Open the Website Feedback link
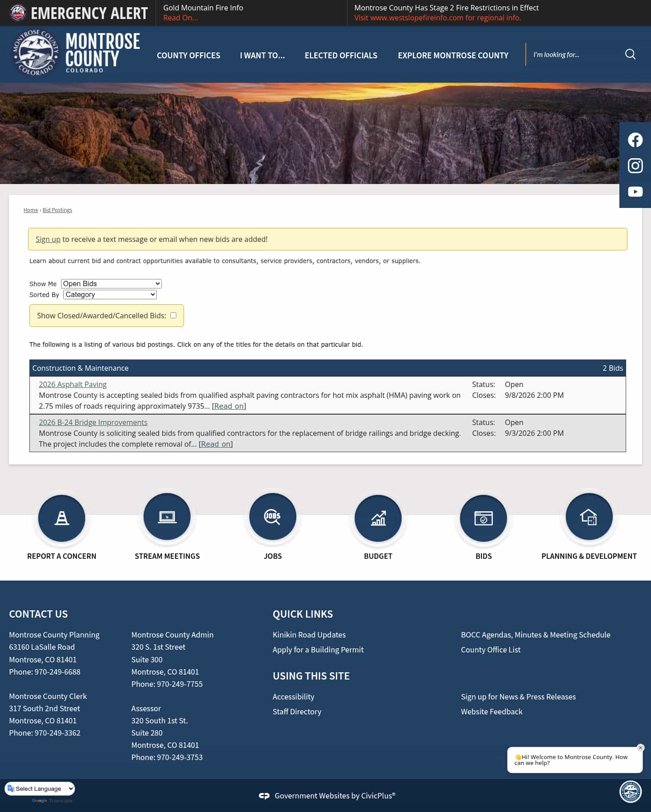The height and width of the screenshot is (812, 651). (491, 712)
